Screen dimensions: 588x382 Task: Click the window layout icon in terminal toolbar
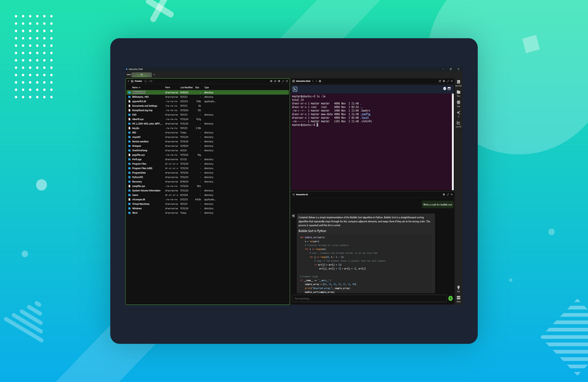click(449, 89)
